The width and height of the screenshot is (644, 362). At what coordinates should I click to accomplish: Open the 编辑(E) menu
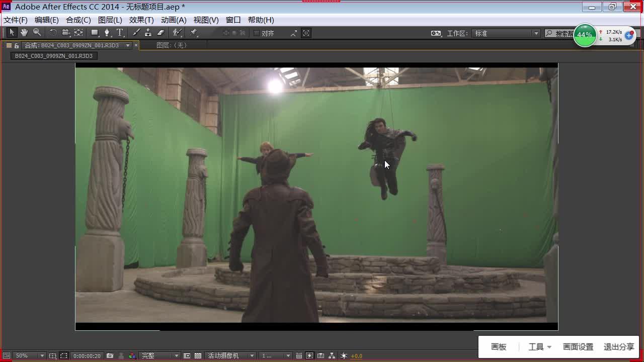coord(47,20)
